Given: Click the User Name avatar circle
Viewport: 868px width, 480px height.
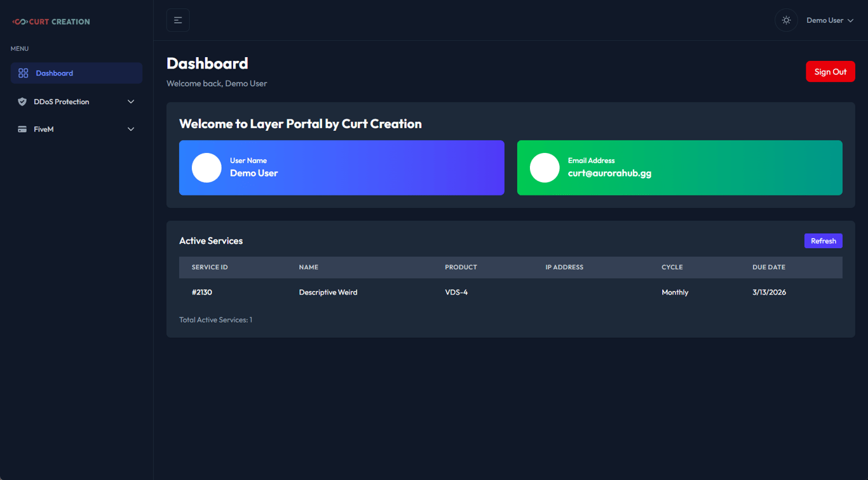Looking at the screenshot, I should pos(207,168).
